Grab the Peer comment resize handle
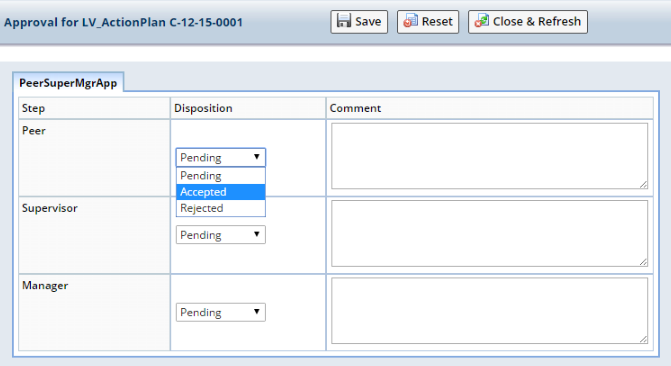 tap(643, 184)
